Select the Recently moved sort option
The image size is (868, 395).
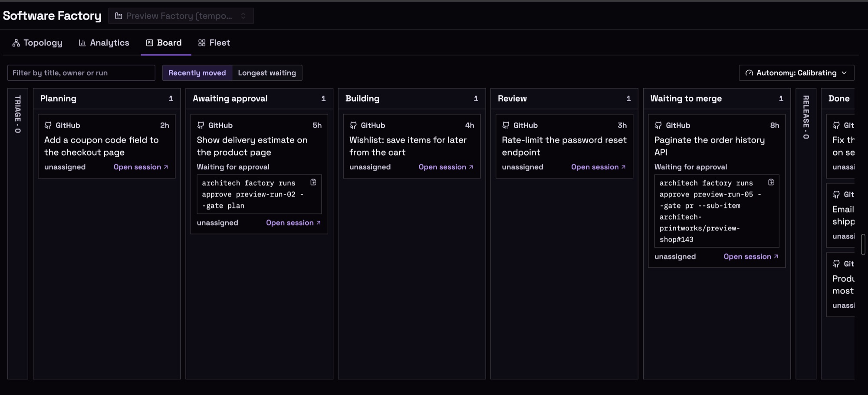(197, 73)
